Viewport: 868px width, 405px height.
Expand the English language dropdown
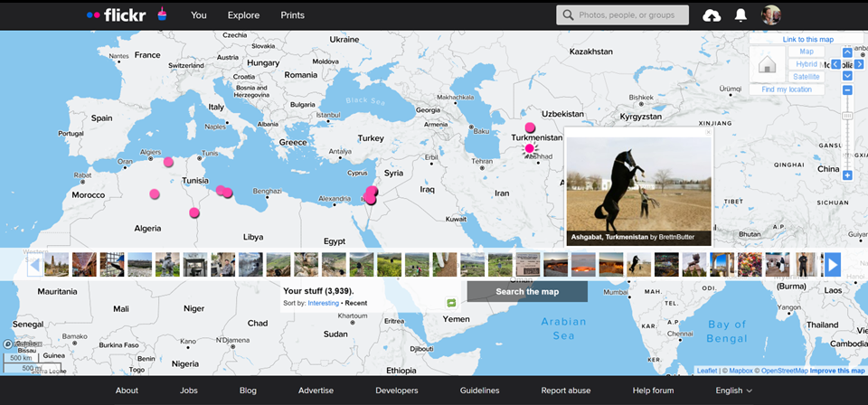tap(734, 391)
